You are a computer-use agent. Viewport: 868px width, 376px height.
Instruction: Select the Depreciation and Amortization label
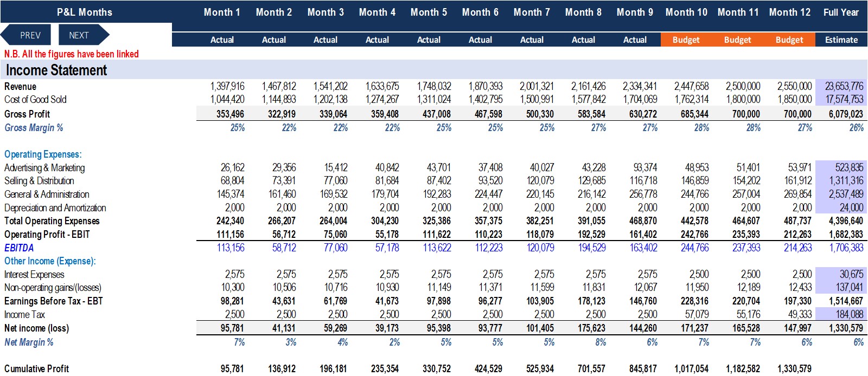tap(55, 208)
